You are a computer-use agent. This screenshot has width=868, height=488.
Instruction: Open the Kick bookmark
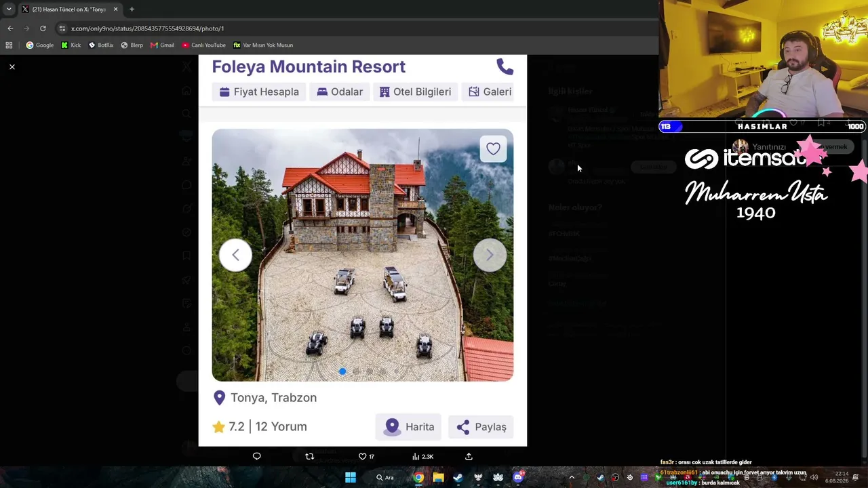coord(71,45)
